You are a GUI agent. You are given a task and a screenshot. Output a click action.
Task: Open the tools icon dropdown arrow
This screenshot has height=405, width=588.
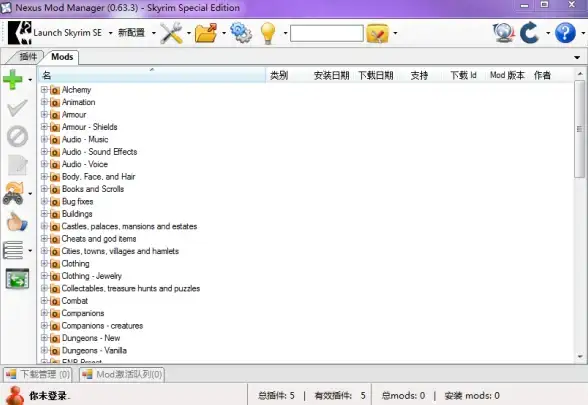coord(189,33)
